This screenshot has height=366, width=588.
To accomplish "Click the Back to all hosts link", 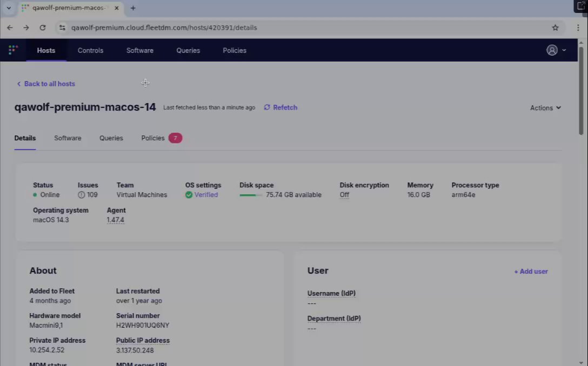I will 46,84.
